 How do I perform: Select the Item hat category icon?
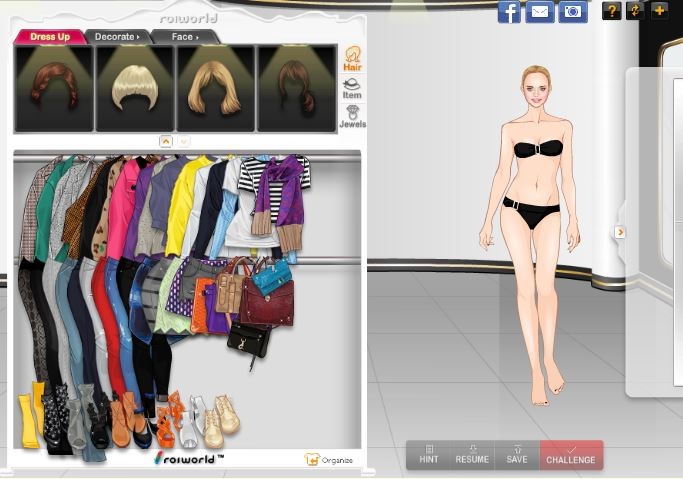point(352,89)
